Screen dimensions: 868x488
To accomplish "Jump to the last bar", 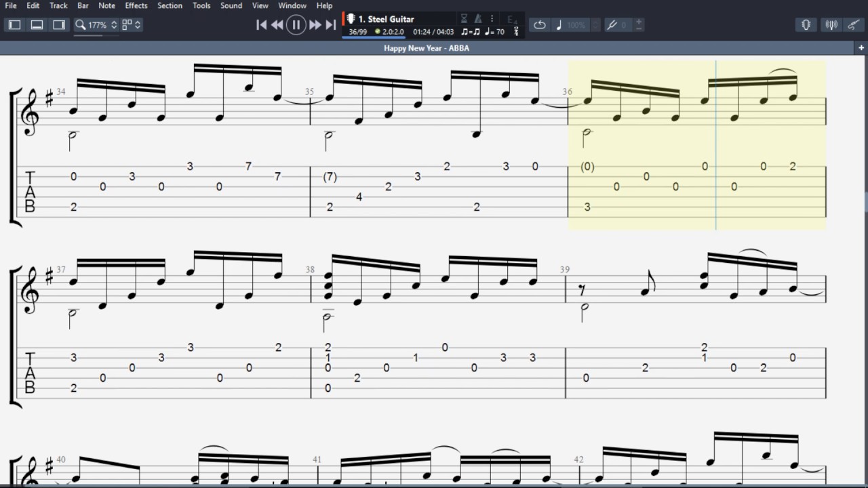I will coord(331,25).
